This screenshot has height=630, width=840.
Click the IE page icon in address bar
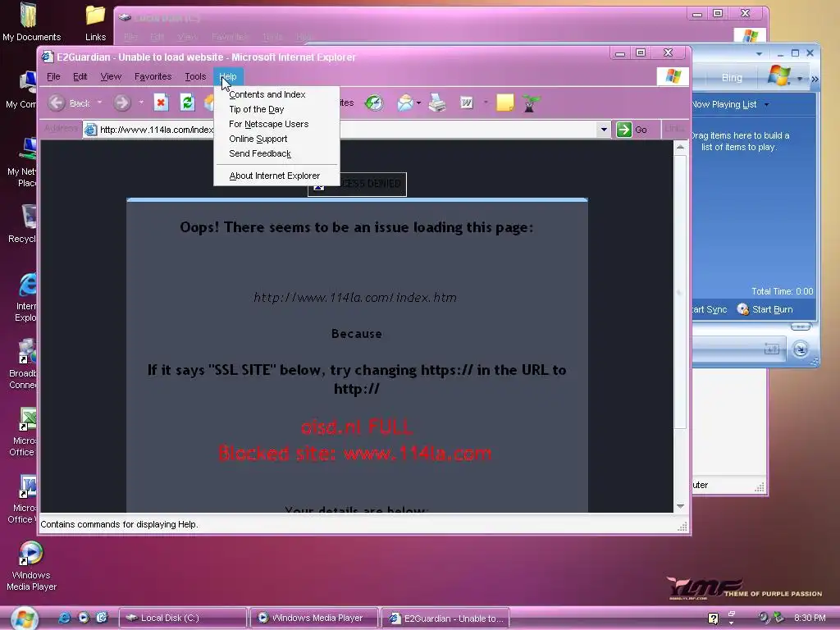(91, 130)
